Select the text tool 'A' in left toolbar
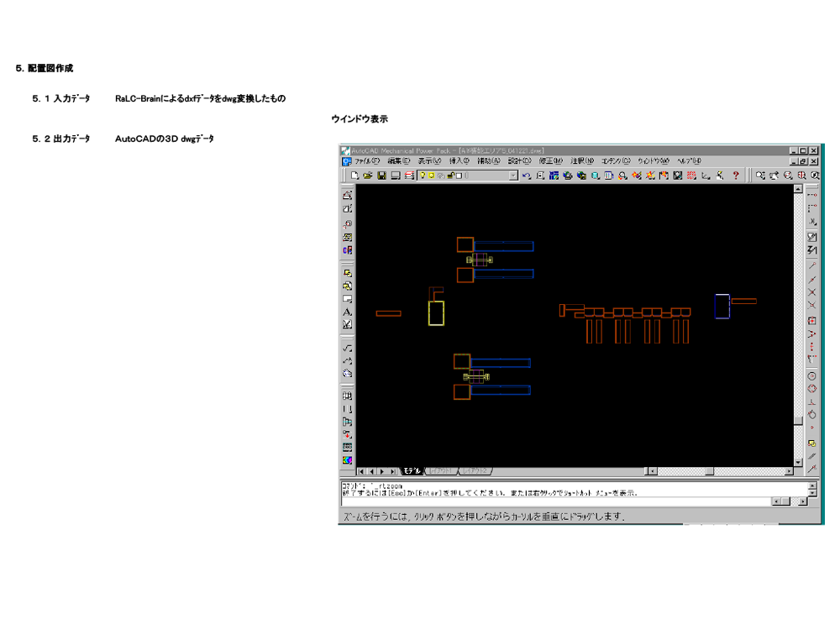The image size is (840, 630). coord(347,312)
